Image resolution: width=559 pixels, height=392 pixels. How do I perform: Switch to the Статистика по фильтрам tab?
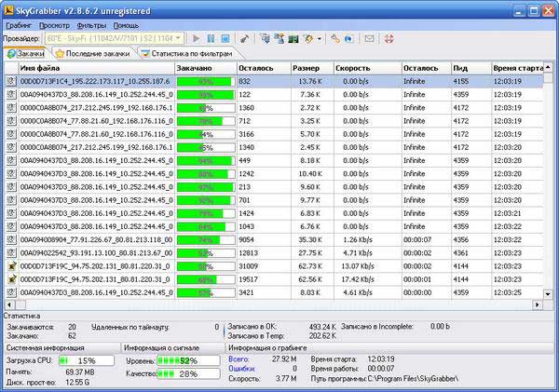coord(188,53)
